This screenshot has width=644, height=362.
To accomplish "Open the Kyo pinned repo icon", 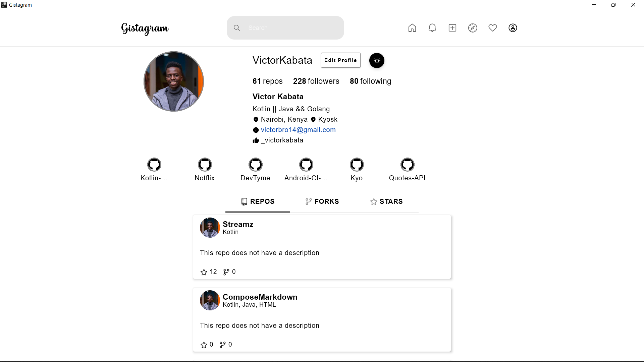I will [357, 165].
